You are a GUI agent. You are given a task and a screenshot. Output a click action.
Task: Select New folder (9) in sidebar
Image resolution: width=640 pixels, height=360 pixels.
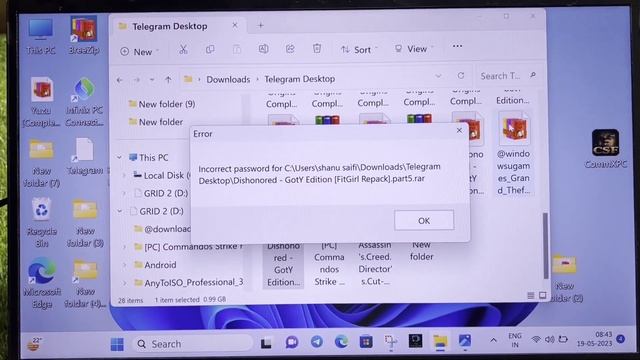(x=162, y=104)
